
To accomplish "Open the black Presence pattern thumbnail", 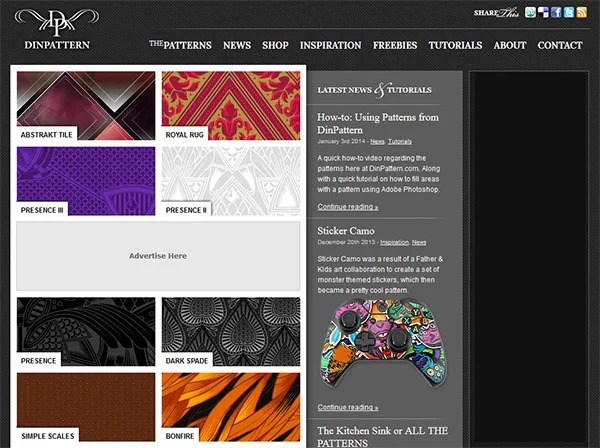I will coord(86,332).
